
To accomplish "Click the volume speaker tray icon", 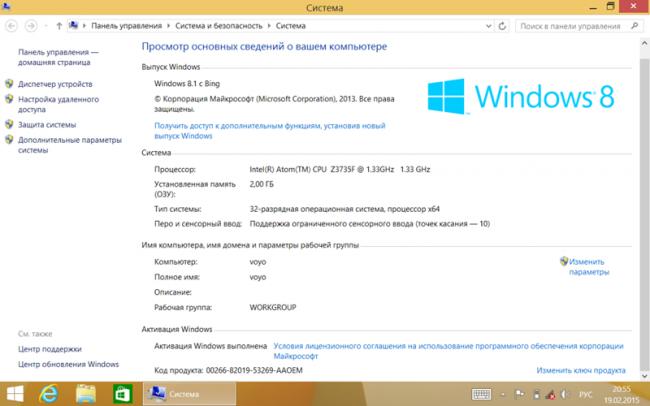I will pos(565,394).
